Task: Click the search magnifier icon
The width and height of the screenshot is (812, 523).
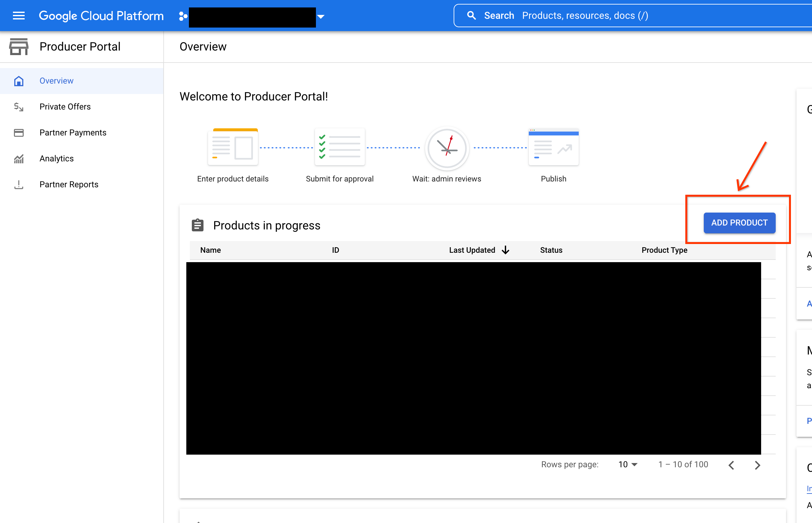Action: click(471, 16)
